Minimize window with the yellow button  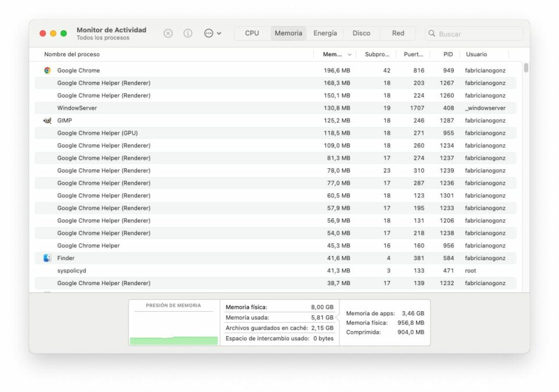(53, 34)
